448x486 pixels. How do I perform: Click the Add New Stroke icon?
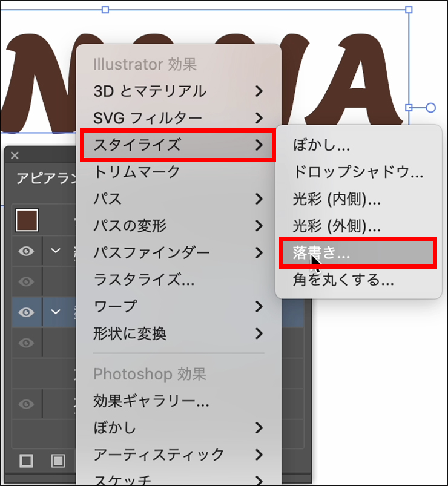[x=27, y=461]
